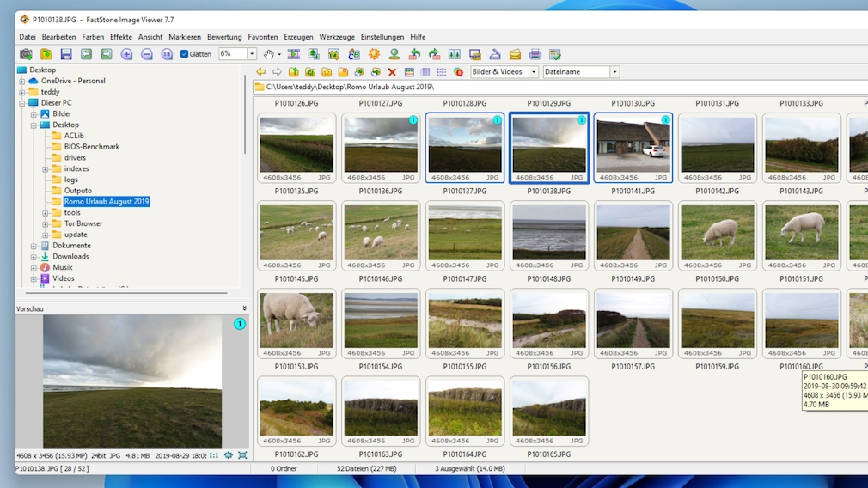This screenshot has width=868, height=488.
Task: Expand the OneDrive - Personal tree node
Action: point(22,81)
